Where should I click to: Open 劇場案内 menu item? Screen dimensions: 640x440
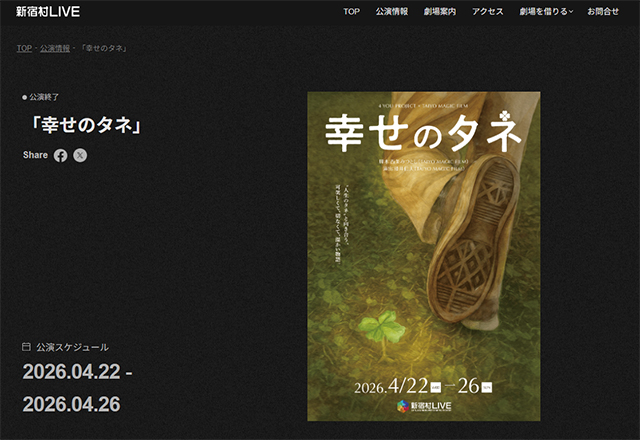pos(440,11)
